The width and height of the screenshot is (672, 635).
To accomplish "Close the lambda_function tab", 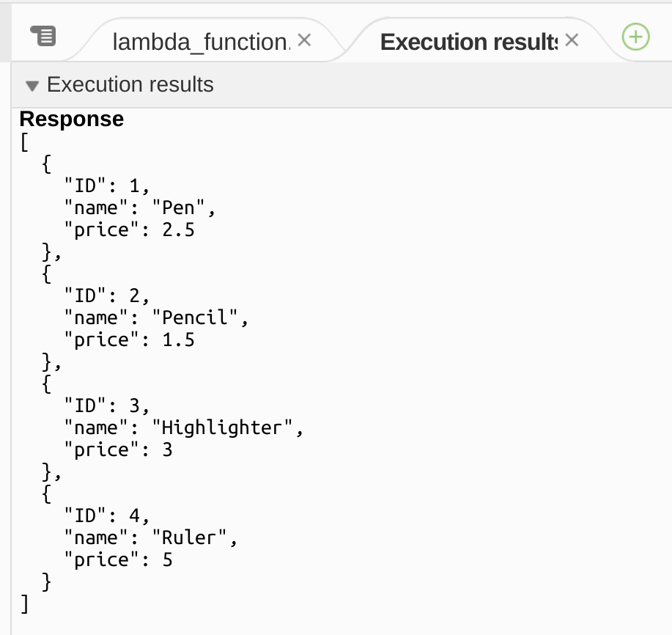I will click(x=305, y=40).
